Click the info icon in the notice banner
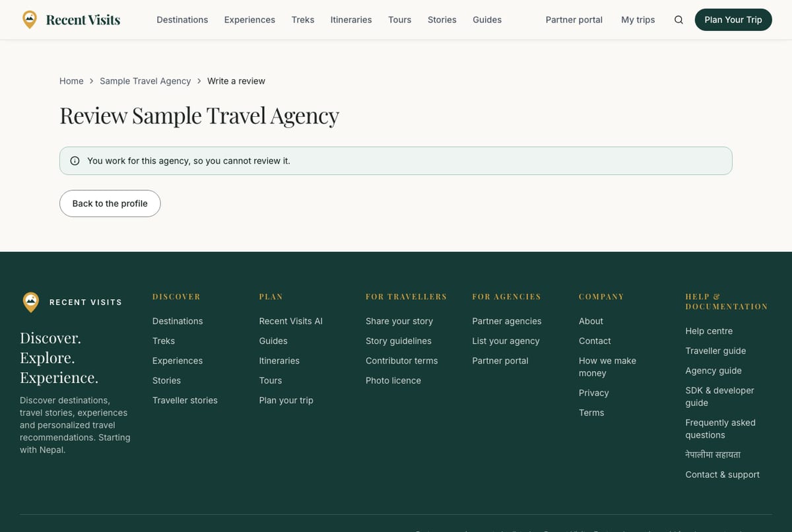The width and height of the screenshot is (792, 532). tap(75, 161)
